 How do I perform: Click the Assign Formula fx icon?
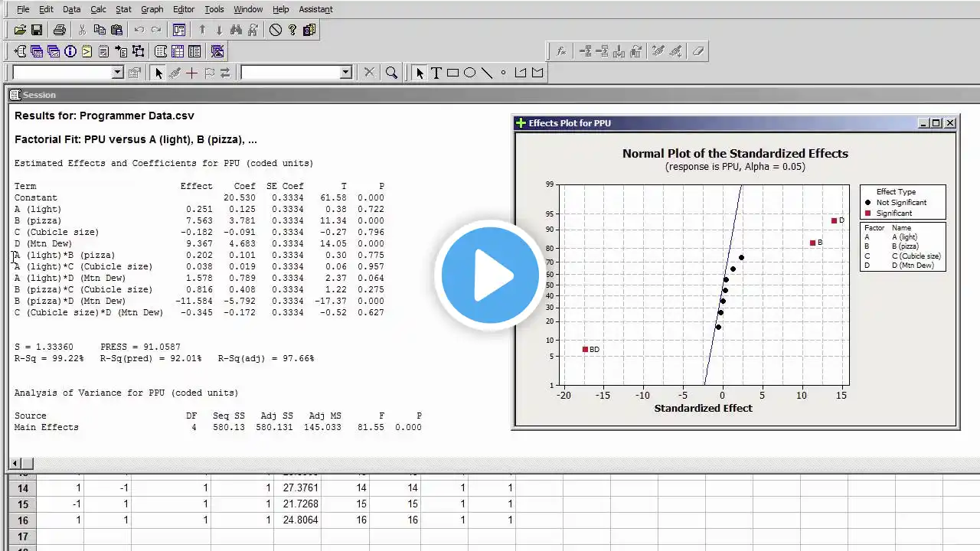pos(561,51)
